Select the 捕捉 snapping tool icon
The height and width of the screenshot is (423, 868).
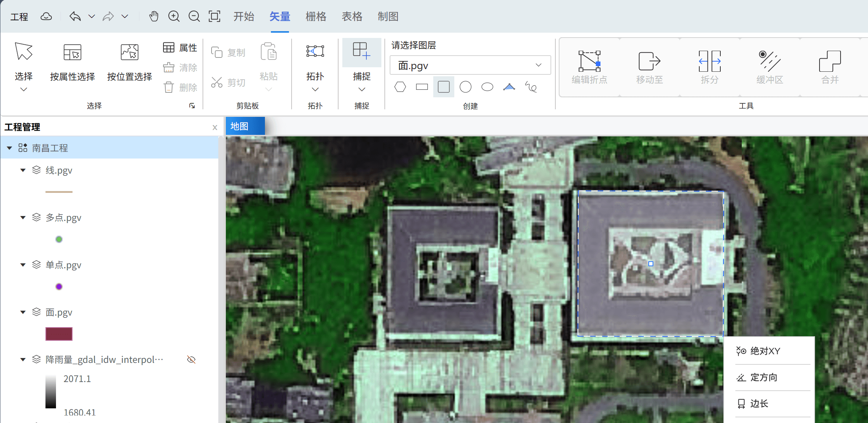(x=361, y=53)
